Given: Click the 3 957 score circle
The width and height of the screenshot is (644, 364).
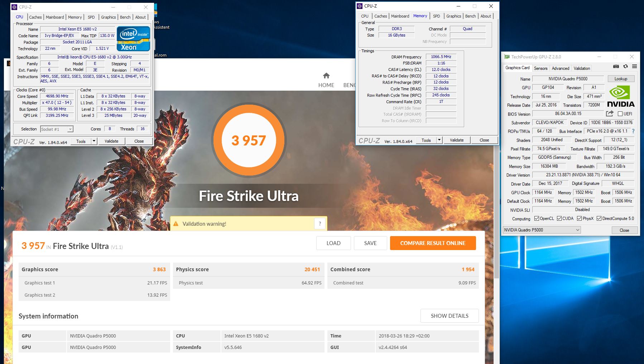Looking at the screenshot, I should point(249,140).
